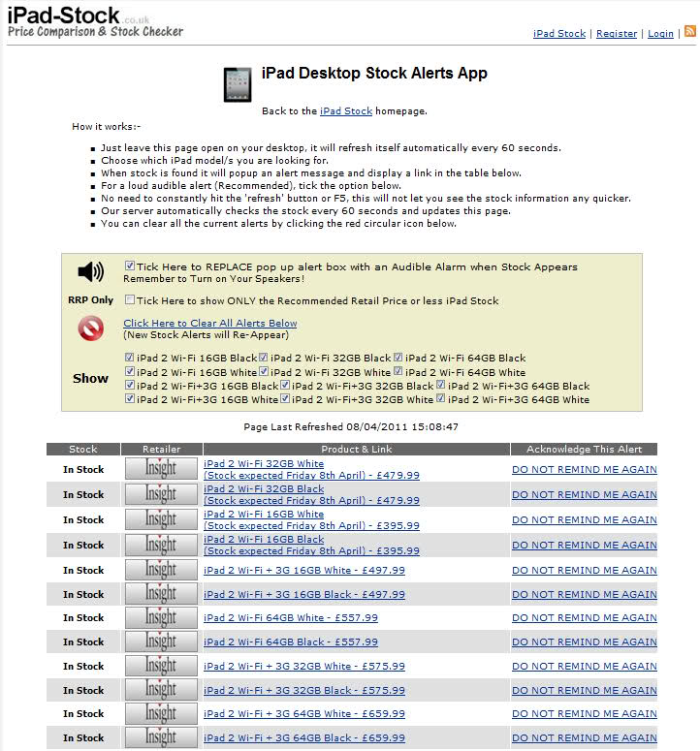Open iPad 2 Wi-Fi 32GB Black £479.99 link
Image resolution: width=700 pixels, height=751 pixels.
point(311,495)
